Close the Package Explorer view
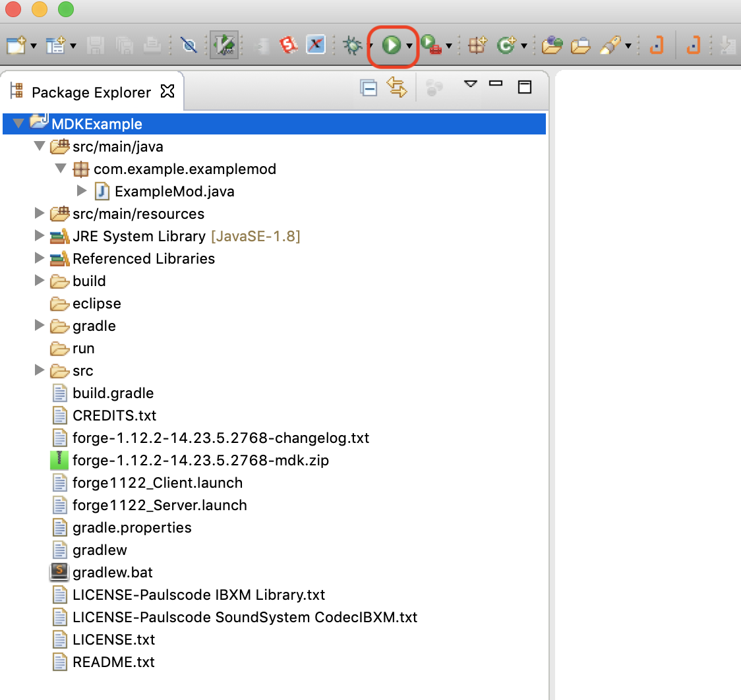 (x=167, y=90)
